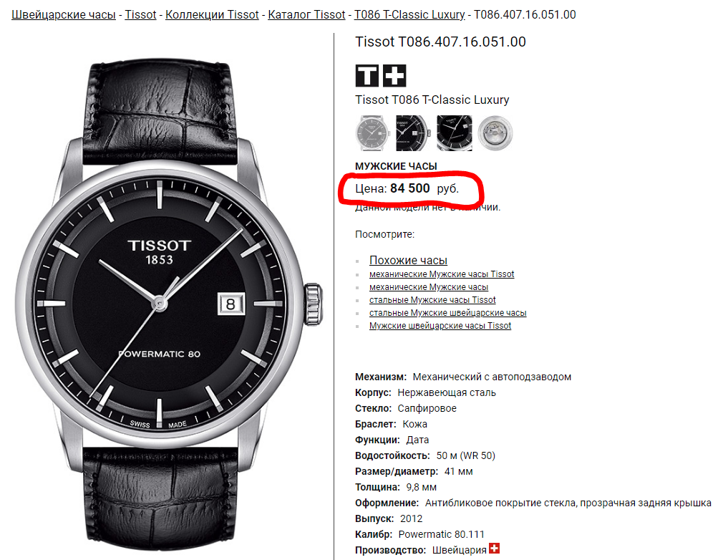
Task: Open the Похожие часы link
Action: click(x=408, y=260)
